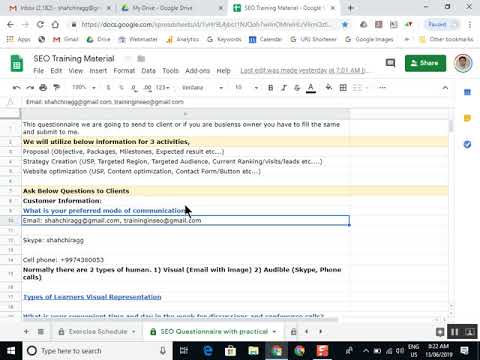Open the Help menu
Screen dimensions: 480x360
pos(223,71)
